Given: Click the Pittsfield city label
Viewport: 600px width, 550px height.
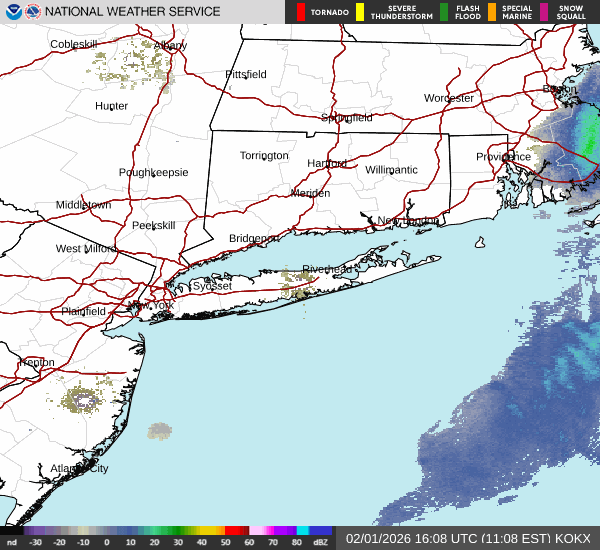Looking at the screenshot, I should point(246,75).
